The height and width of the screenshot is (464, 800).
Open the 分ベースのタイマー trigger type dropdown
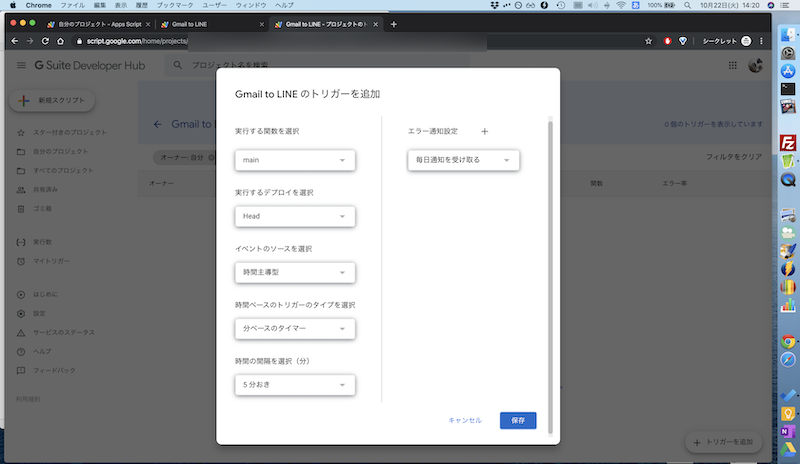295,328
